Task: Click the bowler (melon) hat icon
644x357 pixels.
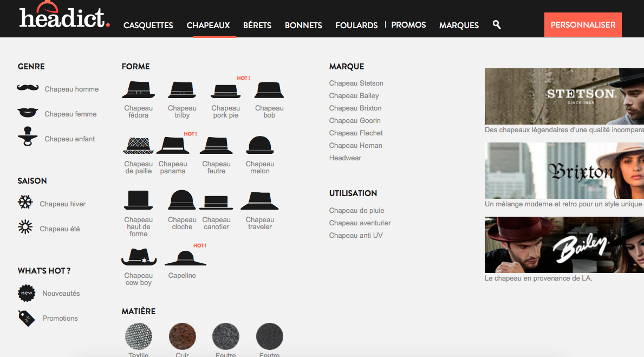Action: click(x=260, y=145)
